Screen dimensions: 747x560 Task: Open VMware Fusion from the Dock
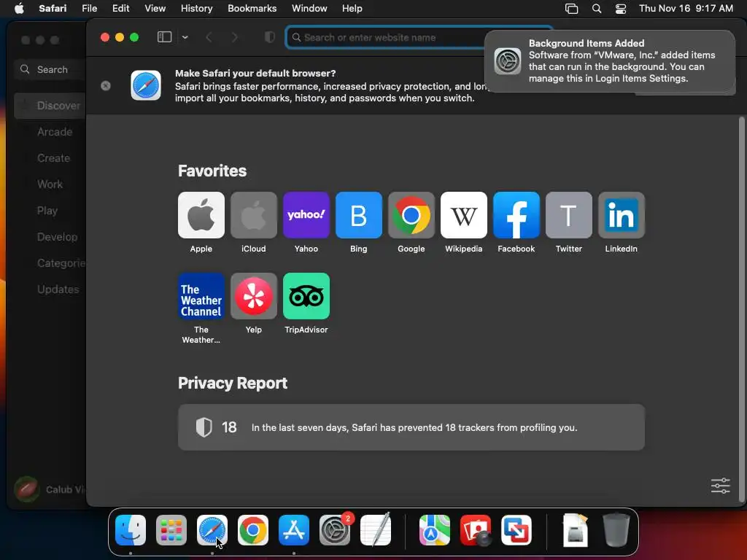tap(516, 529)
